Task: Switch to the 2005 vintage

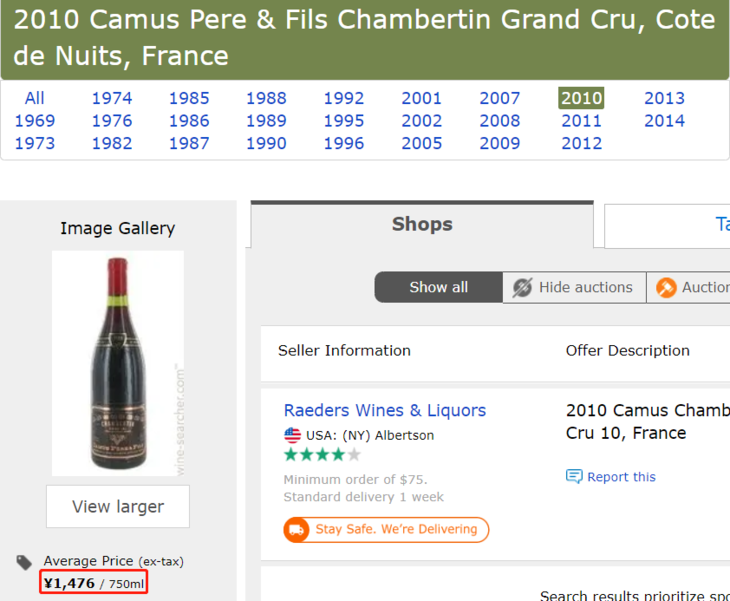Action: (421, 143)
